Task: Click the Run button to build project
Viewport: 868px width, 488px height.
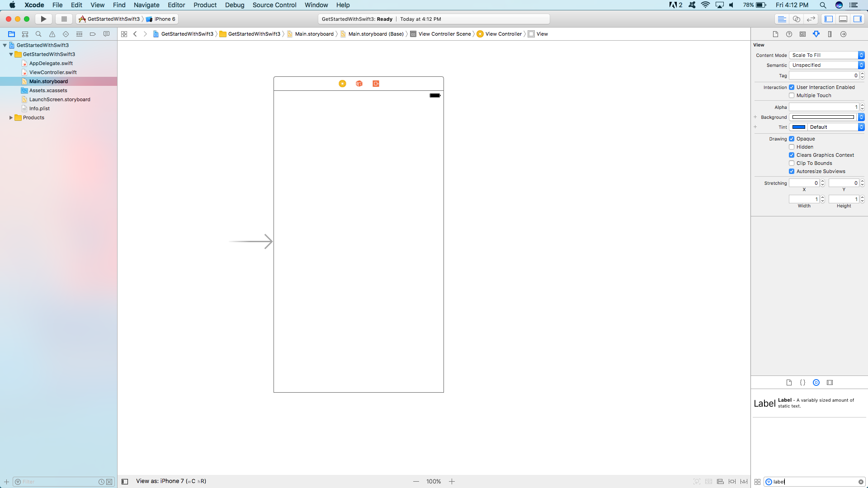Action: click(x=43, y=19)
